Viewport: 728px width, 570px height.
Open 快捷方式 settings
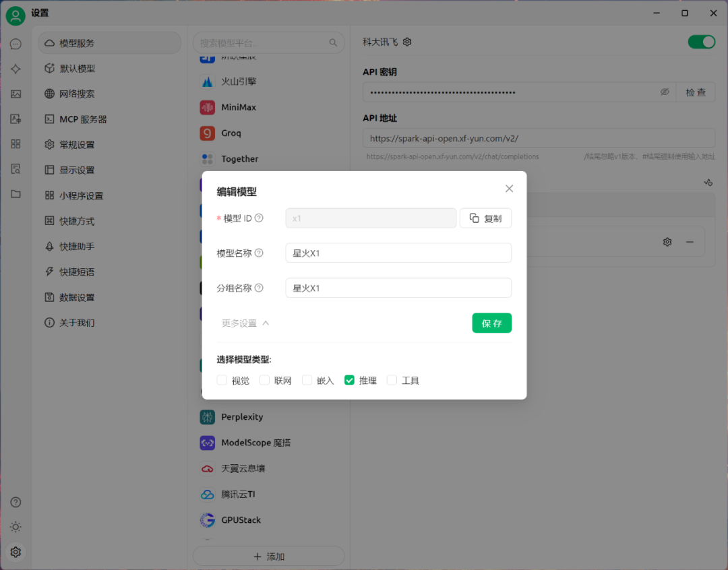pyautogui.click(x=110, y=221)
